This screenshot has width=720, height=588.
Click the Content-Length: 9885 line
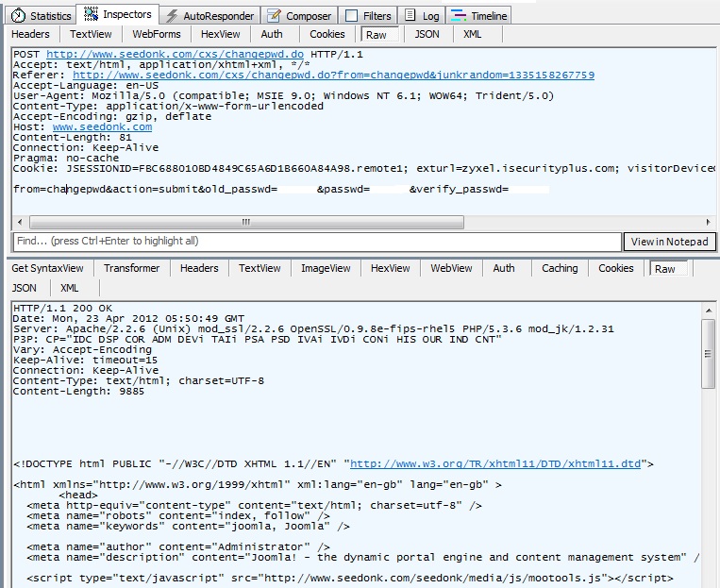pos(78,392)
